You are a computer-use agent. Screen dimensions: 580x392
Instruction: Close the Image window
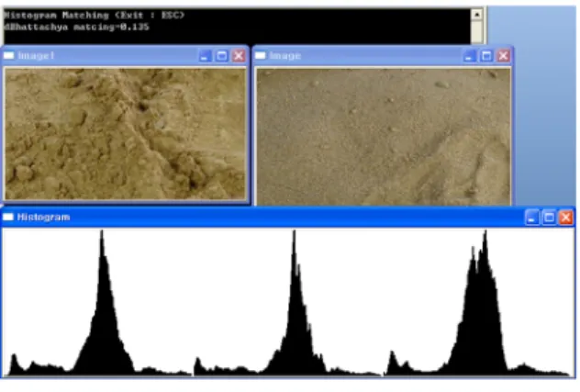504,56
